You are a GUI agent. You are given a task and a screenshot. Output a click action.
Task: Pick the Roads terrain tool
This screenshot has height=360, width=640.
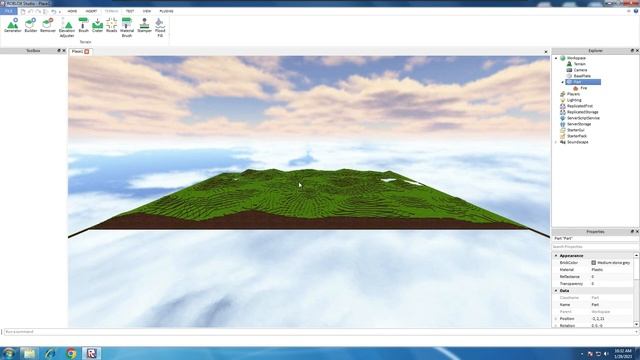(111, 25)
